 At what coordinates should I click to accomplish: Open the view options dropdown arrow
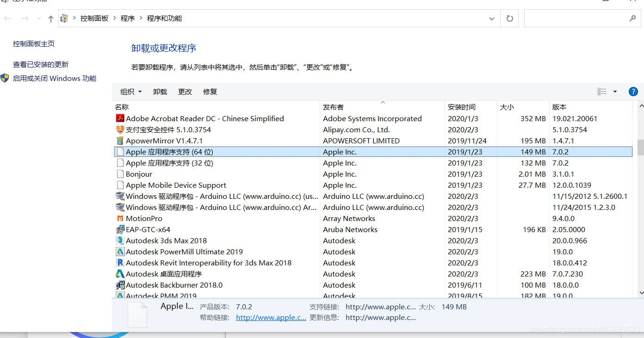(615, 92)
